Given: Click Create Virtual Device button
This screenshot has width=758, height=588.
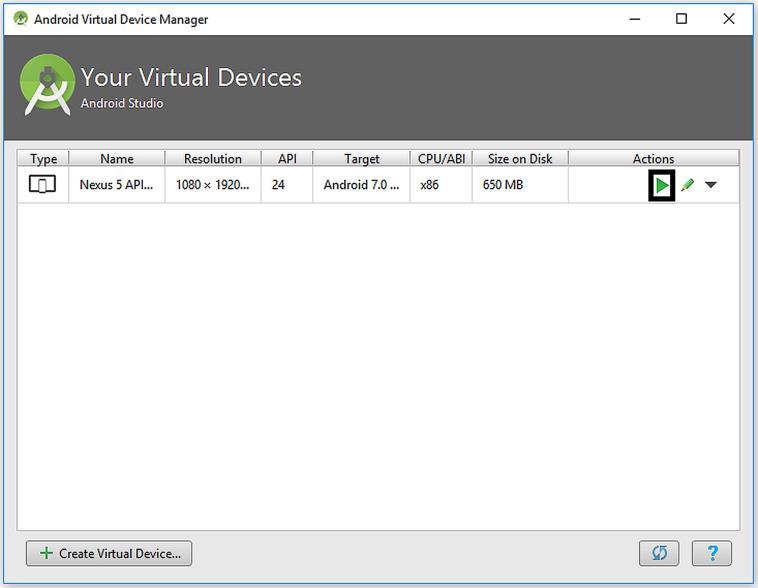Looking at the screenshot, I should click(109, 553).
